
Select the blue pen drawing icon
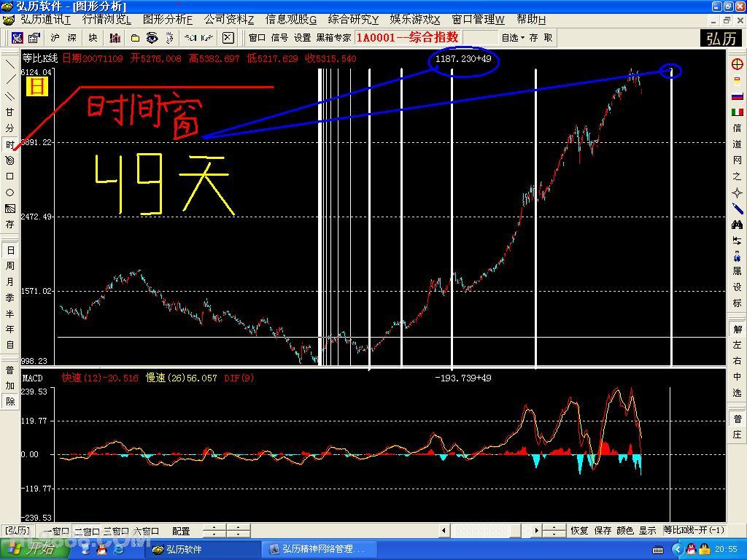pos(738,209)
